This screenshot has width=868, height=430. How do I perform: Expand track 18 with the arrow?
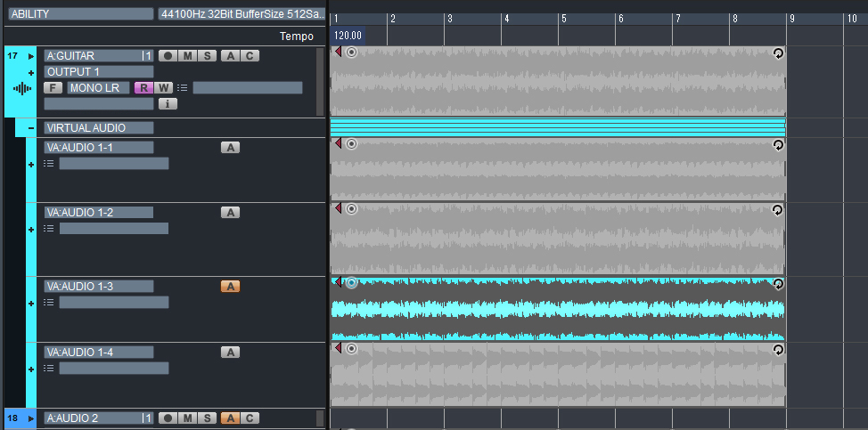tap(31, 418)
